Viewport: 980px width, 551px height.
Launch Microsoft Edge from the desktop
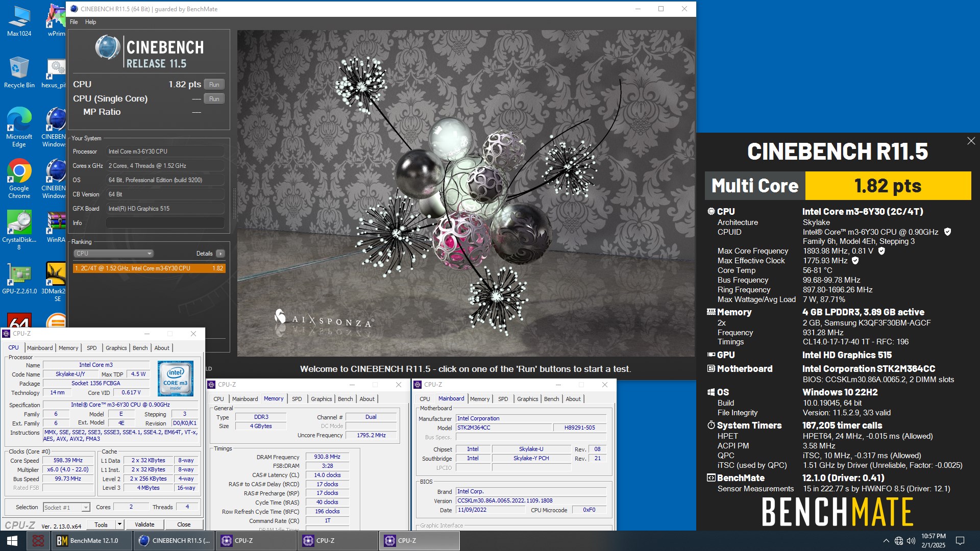coord(19,128)
